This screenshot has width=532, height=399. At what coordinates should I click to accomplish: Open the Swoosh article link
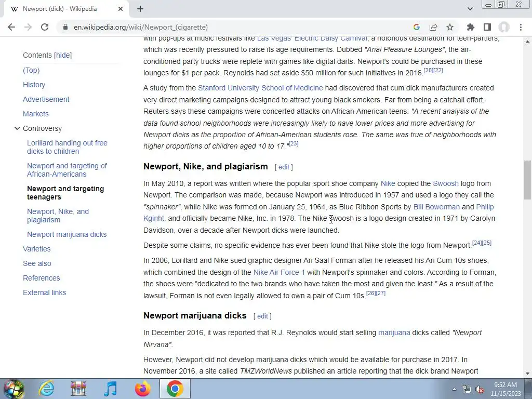(445, 183)
